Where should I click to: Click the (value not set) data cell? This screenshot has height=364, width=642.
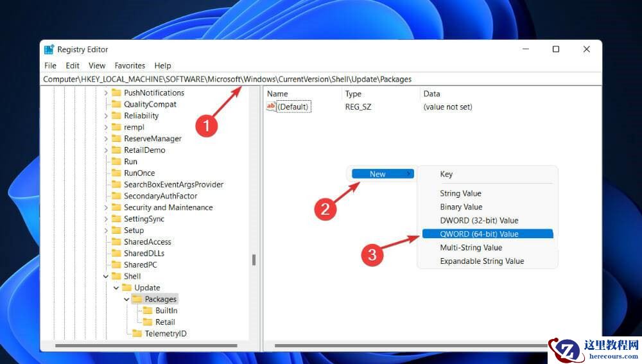447,107
